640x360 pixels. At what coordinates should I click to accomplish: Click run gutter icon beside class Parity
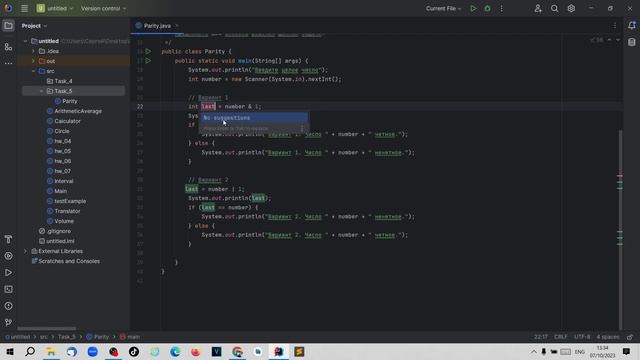[x=148, y=51]
